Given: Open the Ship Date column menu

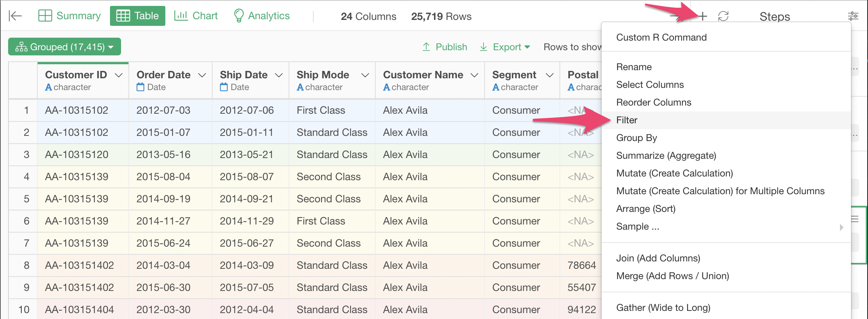Looking at the screenshot, I should click(279, 75).
